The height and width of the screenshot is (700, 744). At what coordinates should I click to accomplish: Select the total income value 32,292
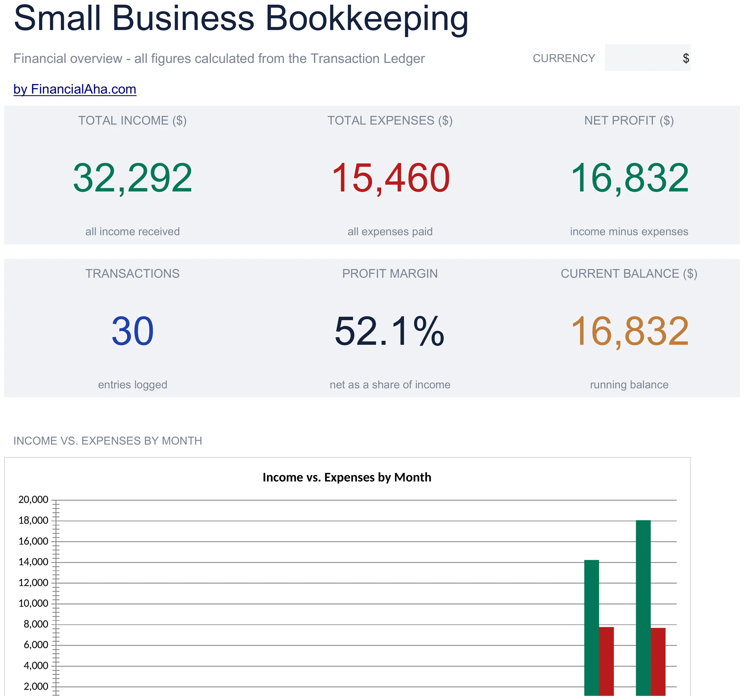(x=132, y=178)
